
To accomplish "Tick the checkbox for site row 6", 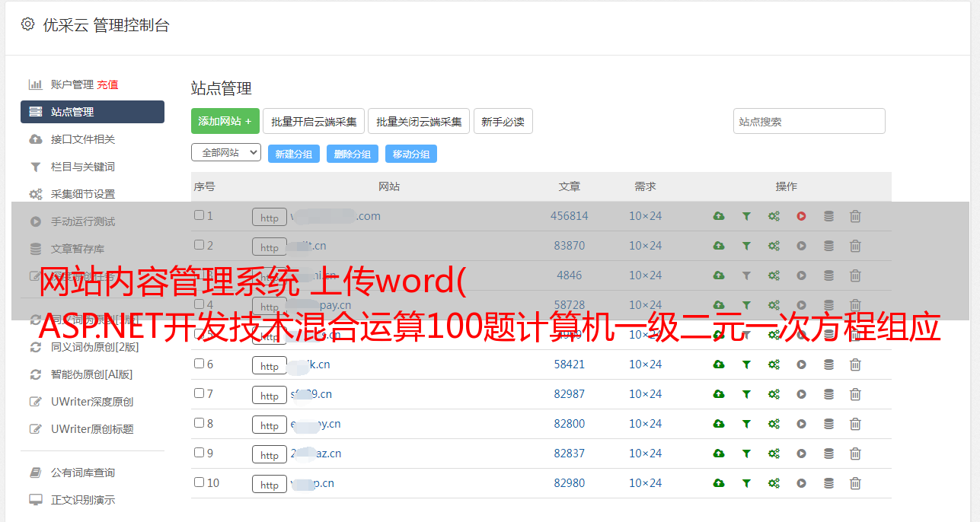I will click(x=199, y=364).
